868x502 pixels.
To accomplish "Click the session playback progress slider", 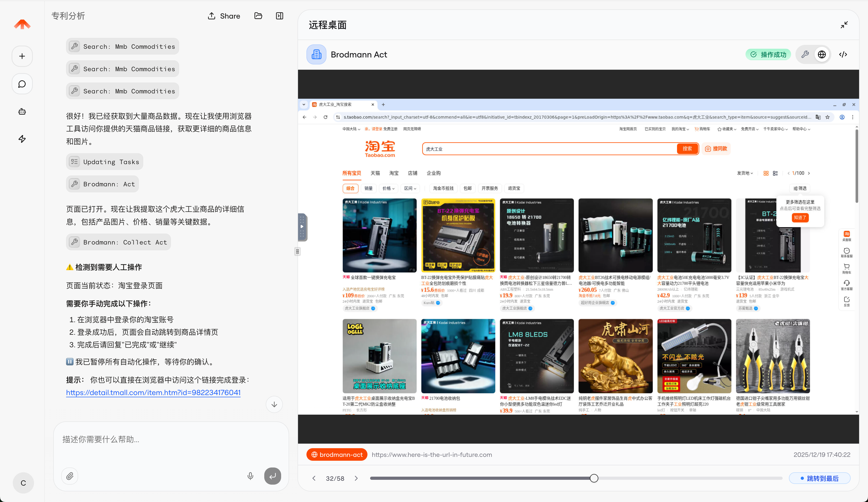I will [x=593, y=478].
